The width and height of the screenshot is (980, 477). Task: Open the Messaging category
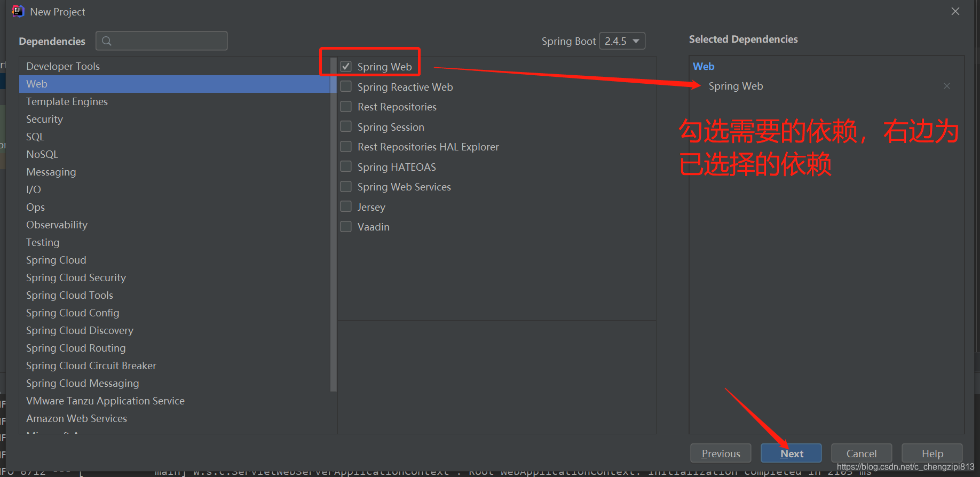tap(175, 172)
